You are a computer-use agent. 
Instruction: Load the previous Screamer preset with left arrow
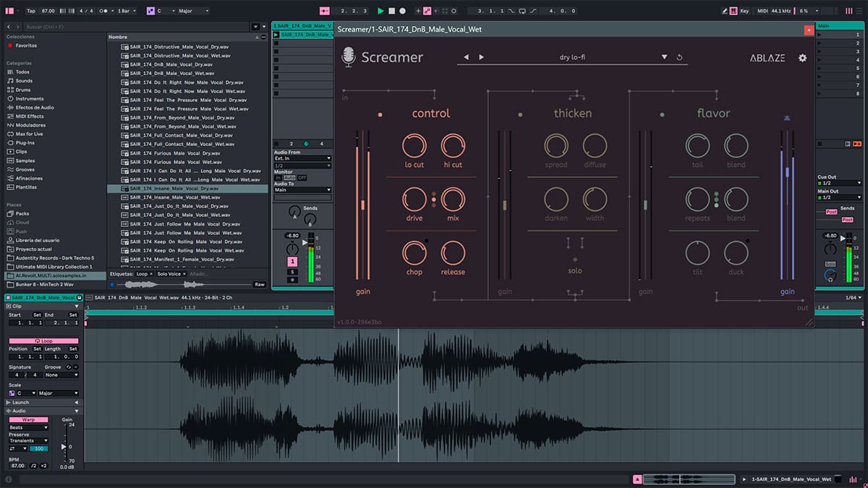click(x=467, y=57)
